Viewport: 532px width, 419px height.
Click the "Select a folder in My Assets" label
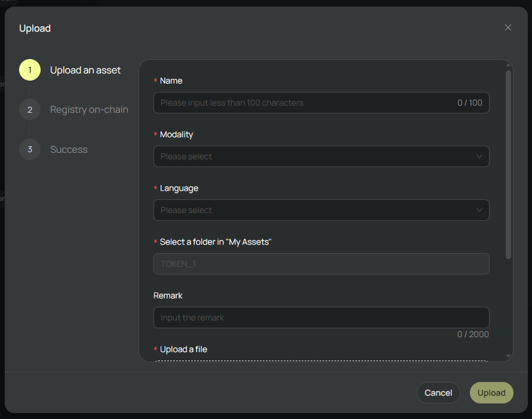click(216, 242)
